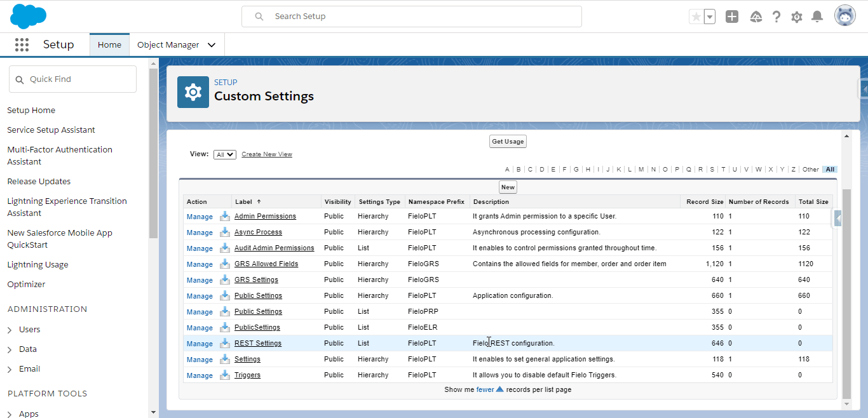The width and height of the screenshot is (868, 418).
Task: Click the Get Usage button
Action: coord(508,141)
